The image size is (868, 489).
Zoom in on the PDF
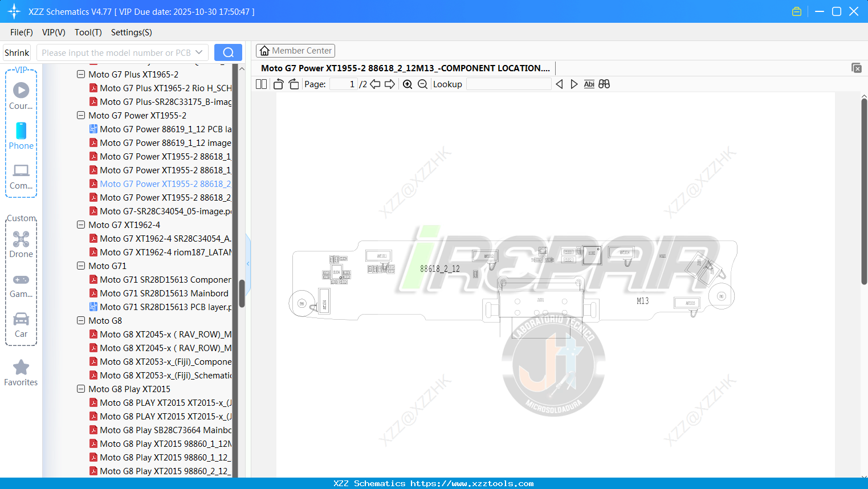tap(407, 84)
